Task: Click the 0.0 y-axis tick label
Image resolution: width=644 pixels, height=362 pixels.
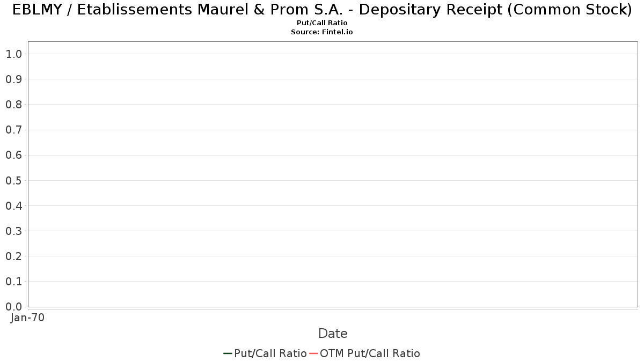Action: [x=13, y=307]
